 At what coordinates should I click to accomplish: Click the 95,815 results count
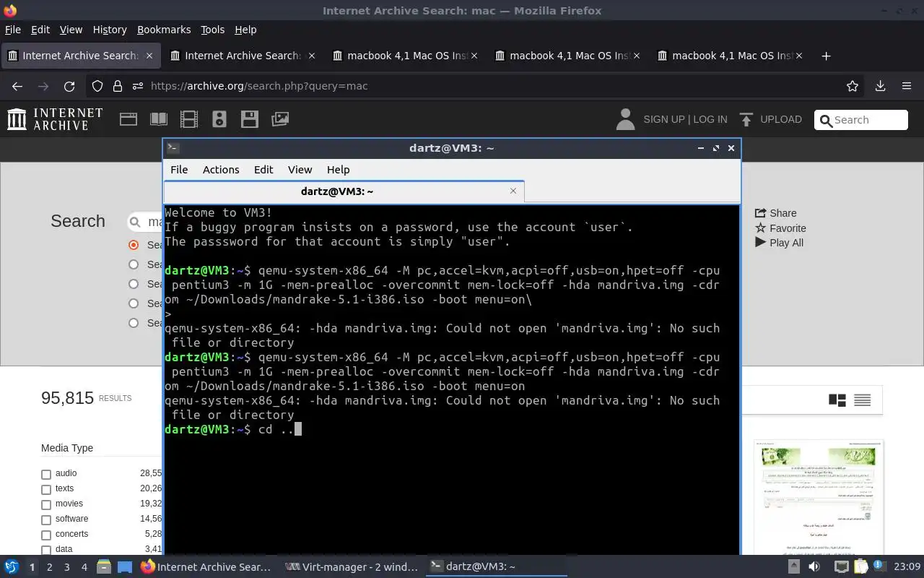[68, 398]
